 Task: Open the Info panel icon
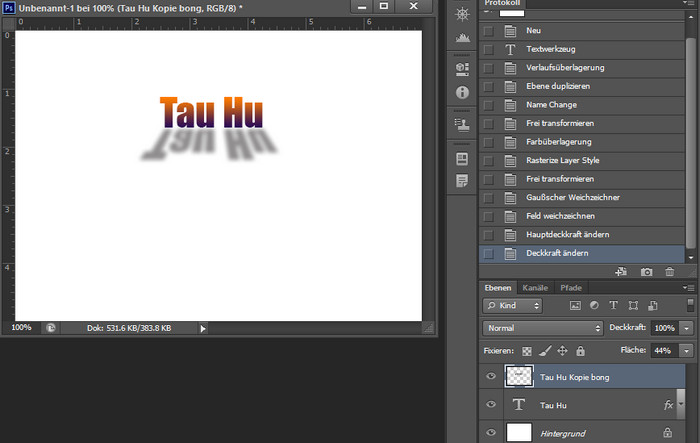[462, 92]
